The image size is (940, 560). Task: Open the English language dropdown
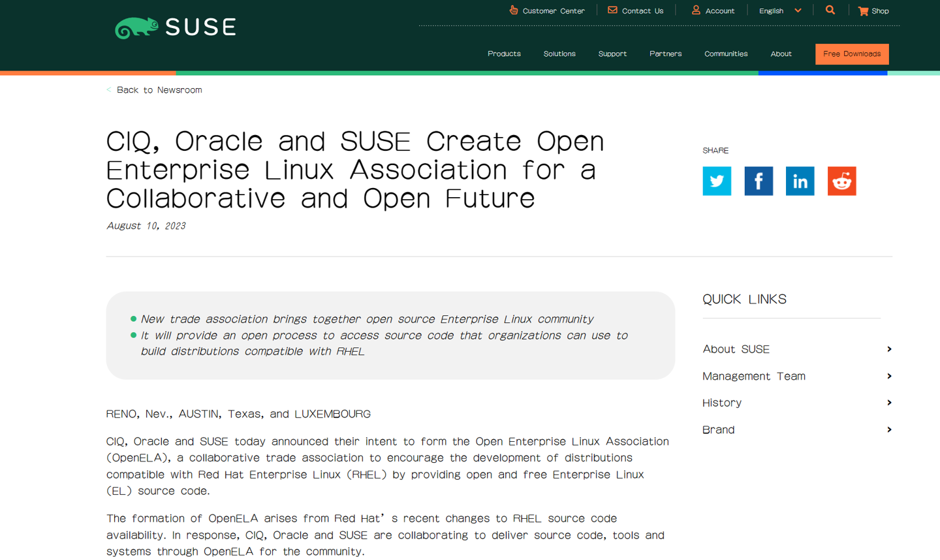(779, 10)
